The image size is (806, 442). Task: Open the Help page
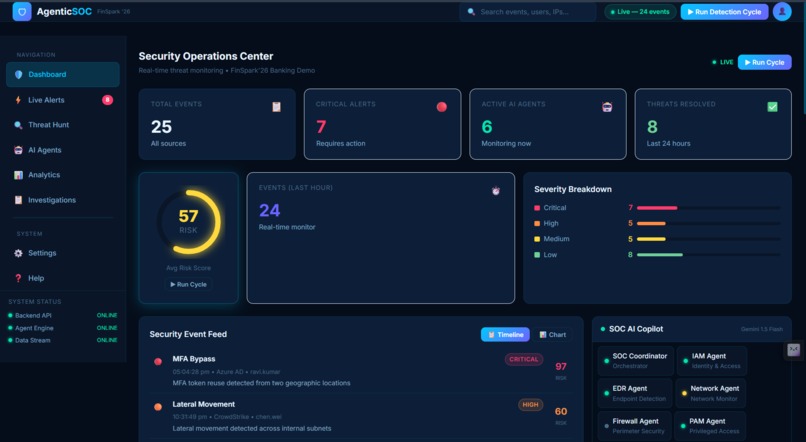coord(63,278)
